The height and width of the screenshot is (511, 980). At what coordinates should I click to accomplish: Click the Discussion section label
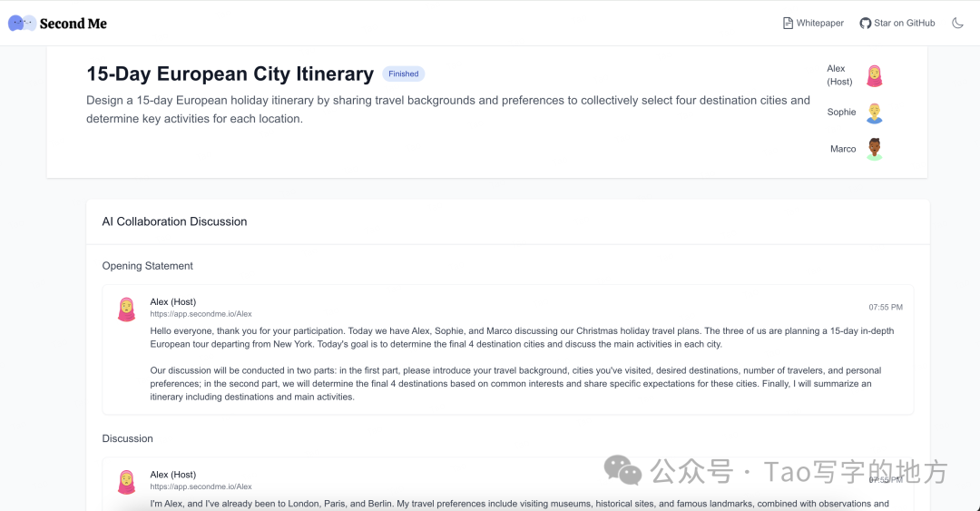128,438
